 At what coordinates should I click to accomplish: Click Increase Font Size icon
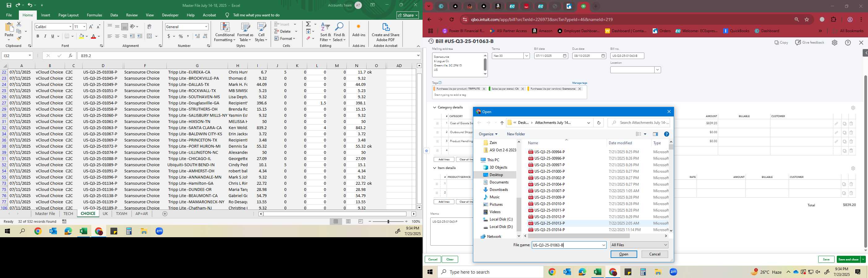point(91,27)
